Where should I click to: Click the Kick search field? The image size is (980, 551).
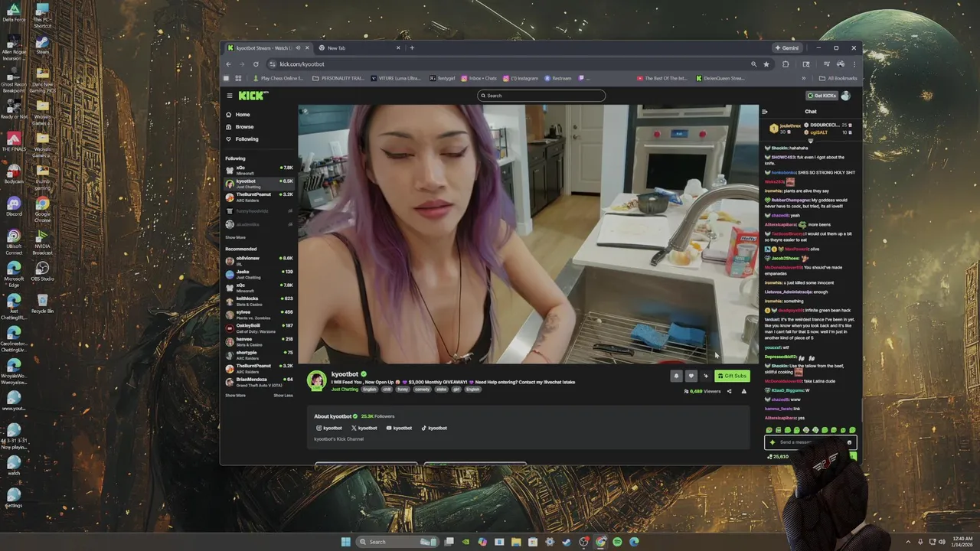click(x=541, y=96)
